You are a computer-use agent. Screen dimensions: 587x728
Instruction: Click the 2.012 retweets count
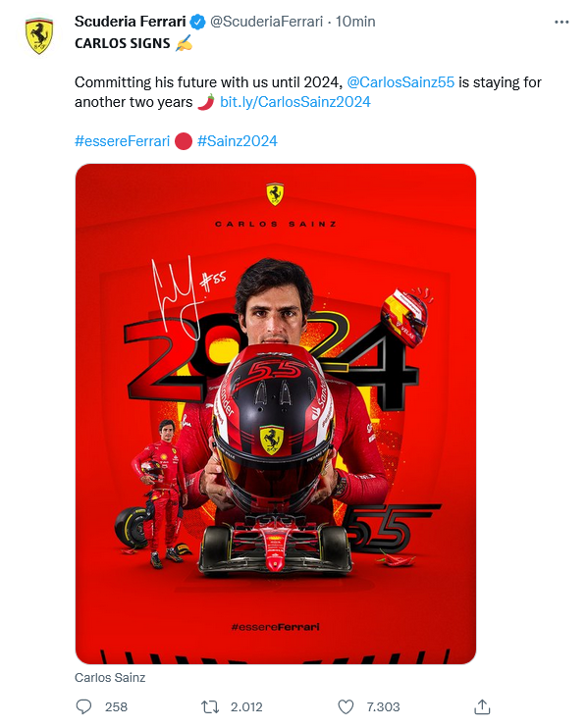(246, 706)
